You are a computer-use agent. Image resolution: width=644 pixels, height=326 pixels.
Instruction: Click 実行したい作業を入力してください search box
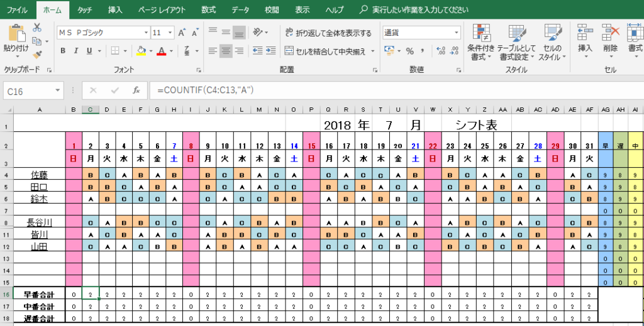click(x=414, y=9)
